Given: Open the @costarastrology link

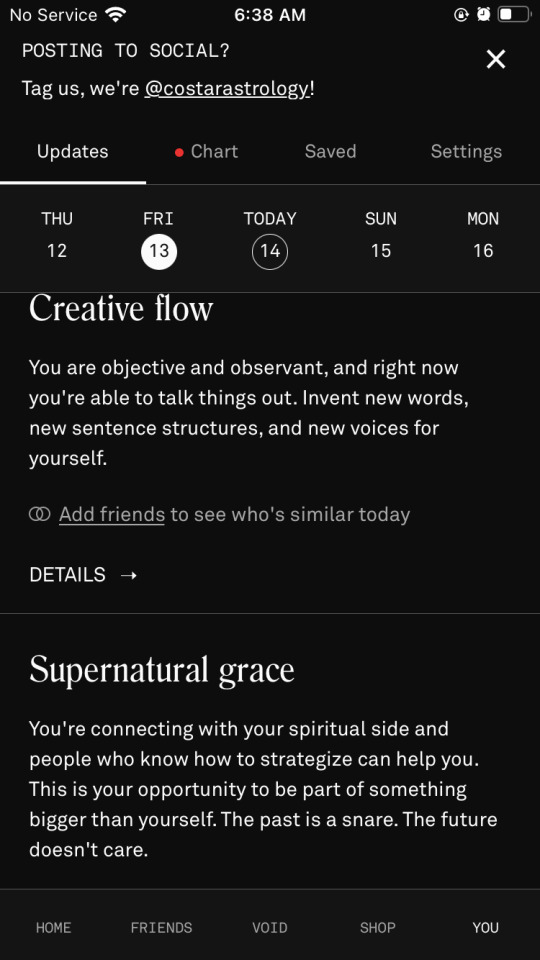Looking at the screenshot, I should point(227,89).
